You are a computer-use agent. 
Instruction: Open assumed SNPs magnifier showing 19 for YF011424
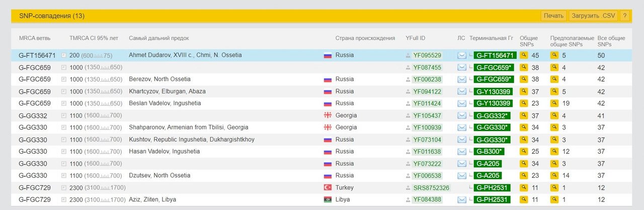click(554, 103)
